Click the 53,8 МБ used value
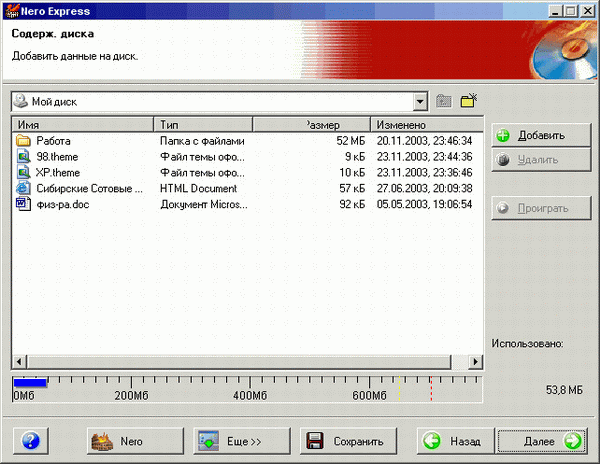600x464 pixels. [x=564, y=390]
